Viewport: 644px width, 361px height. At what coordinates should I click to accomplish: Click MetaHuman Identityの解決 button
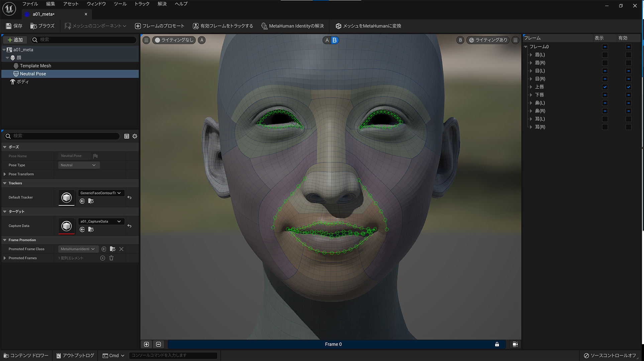293,26
